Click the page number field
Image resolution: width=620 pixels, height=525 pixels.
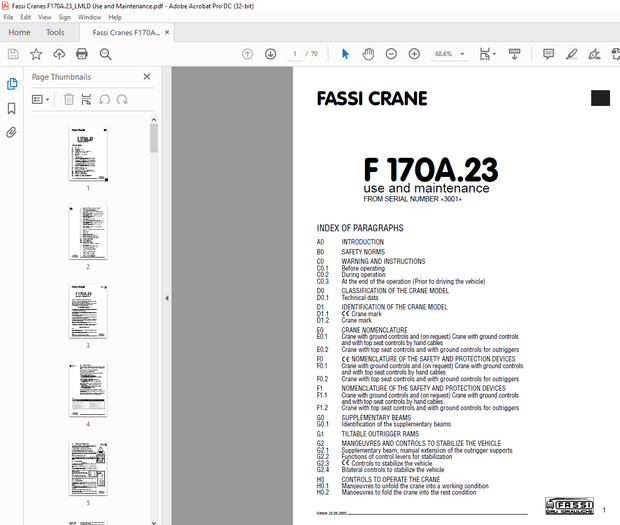[x=295, y=54]
